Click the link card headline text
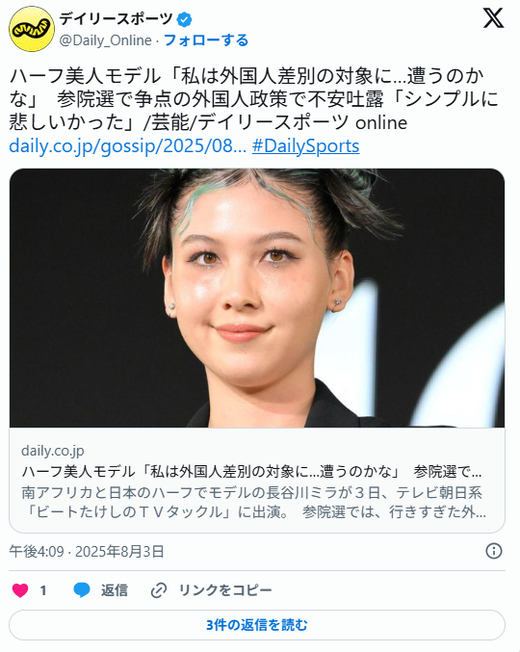The image size is (520, 652). [x=252, y=472]
